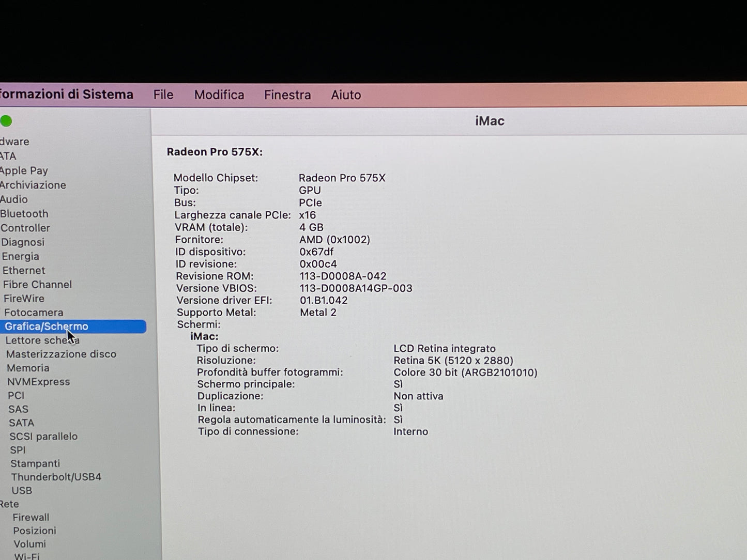Select SPI in the sidebar
The image size is (747, 560).
(18, 450)
